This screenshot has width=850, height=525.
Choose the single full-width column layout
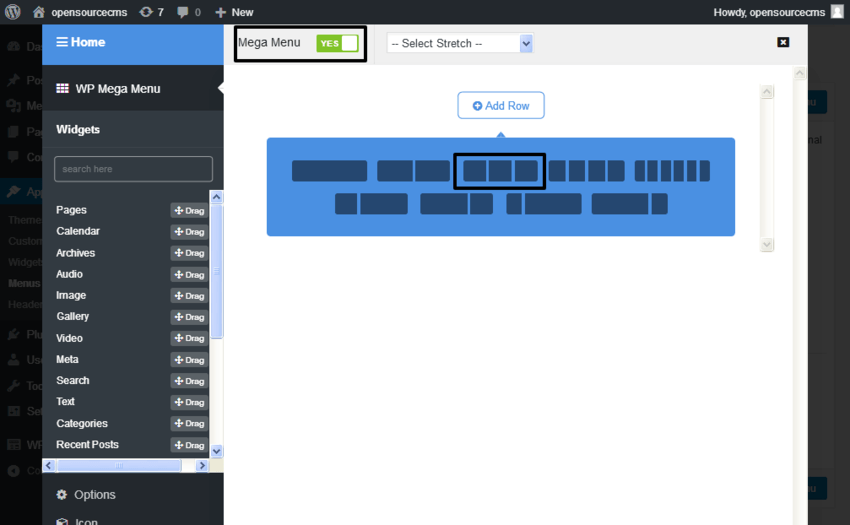point(329,171)
